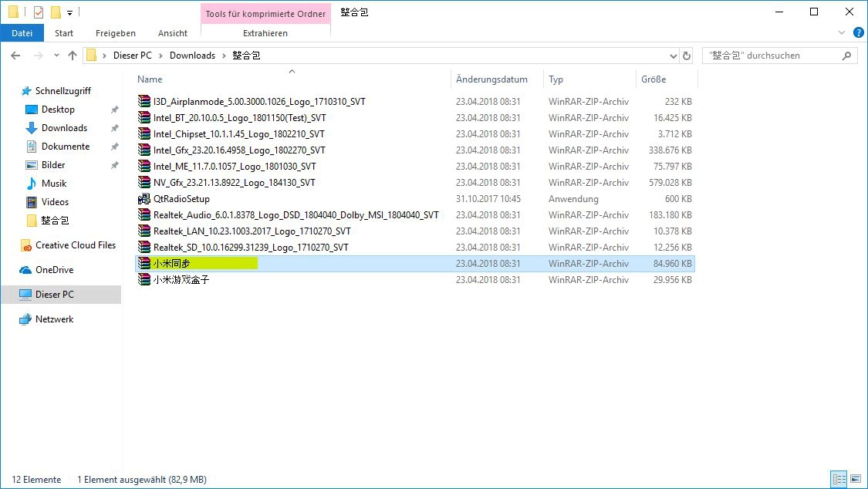
Task: Refresh the current folder view
Action: click(x=687, y=56)
